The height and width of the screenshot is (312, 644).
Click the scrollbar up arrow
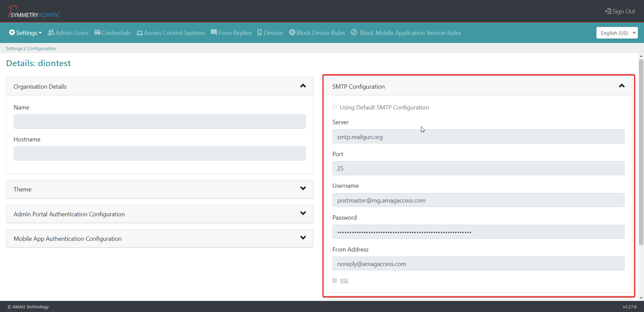[641, 56]
